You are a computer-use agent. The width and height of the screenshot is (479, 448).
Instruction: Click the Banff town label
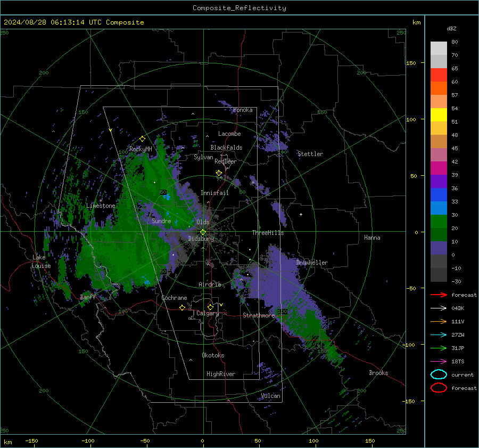[x=88, y=297]
